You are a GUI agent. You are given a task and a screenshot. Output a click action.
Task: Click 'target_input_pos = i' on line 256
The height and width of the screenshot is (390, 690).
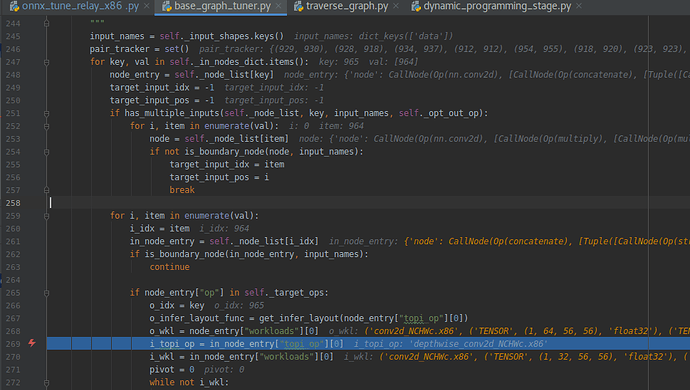tap(219, 177)
